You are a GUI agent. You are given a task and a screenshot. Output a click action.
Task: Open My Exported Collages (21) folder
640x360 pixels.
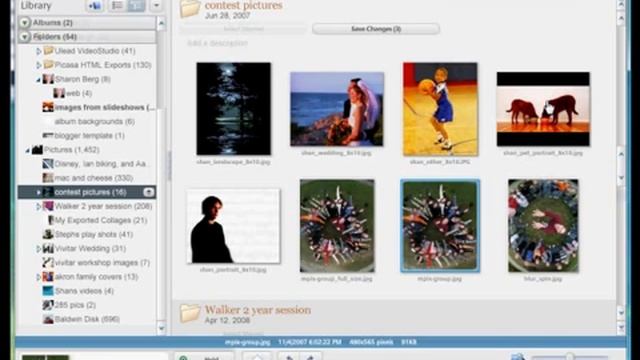point(97,220)
